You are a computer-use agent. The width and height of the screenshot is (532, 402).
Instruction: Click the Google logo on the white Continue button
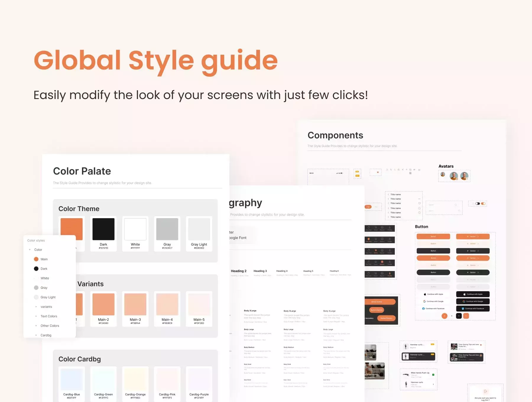coord(424,301)
